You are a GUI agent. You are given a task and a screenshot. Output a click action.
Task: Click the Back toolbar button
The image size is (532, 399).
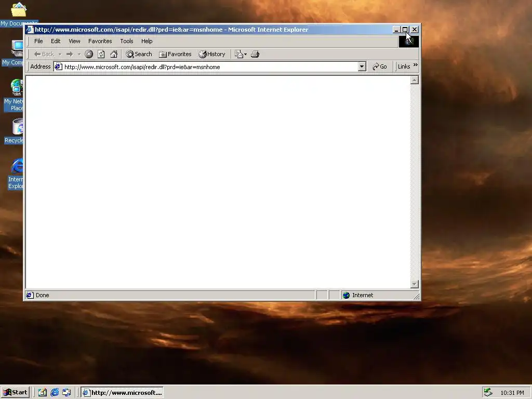[x=44, y=54]
